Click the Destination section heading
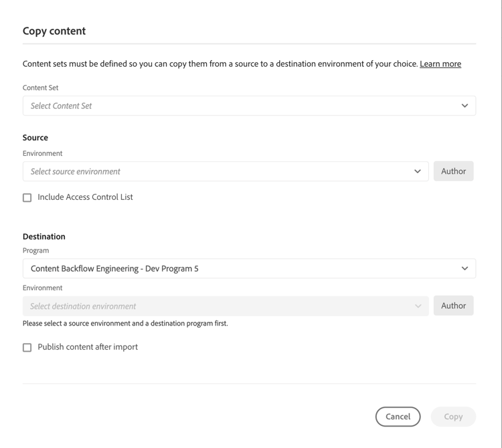Viewport: 502px width, 448px height. (44, 237)
